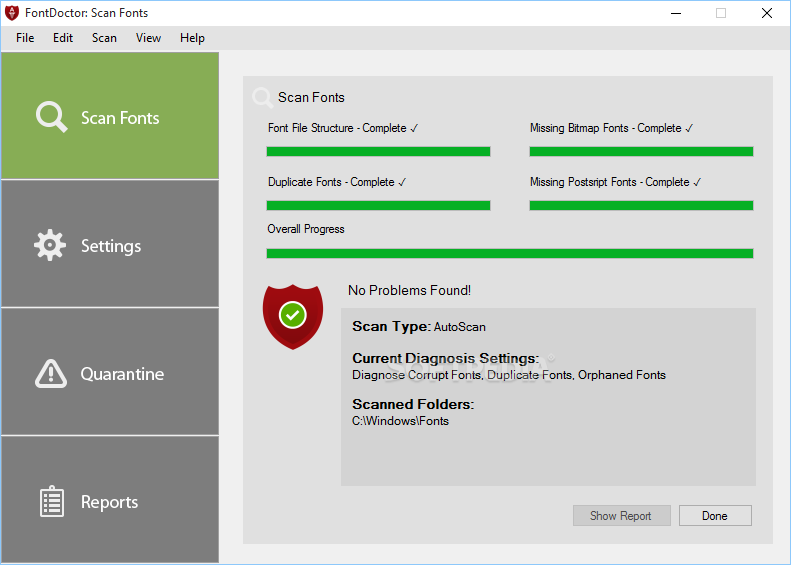Screen dimensions: 791x565
Task: Click the Done button
Action: tap(715, 516)
